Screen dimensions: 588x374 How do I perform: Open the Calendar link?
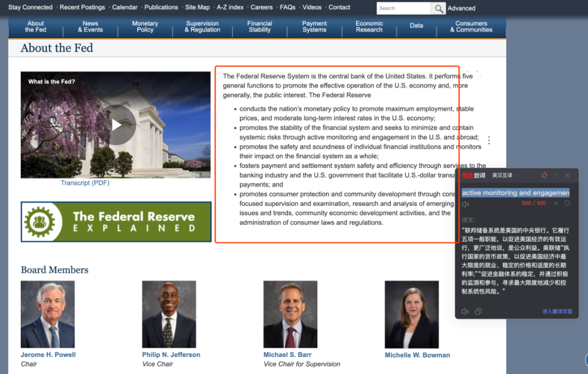(x=125, y=7)
